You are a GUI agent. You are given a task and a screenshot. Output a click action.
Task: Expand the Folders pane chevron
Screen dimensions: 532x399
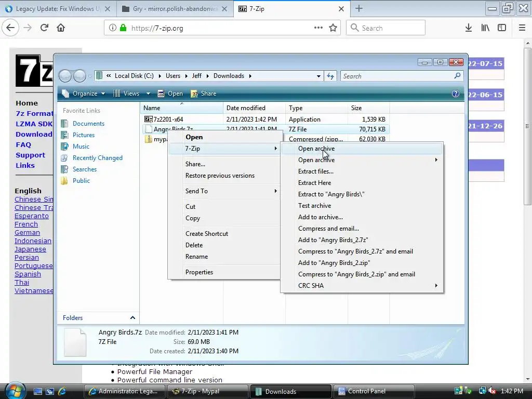pyautogui.click(x=132, y=317)
